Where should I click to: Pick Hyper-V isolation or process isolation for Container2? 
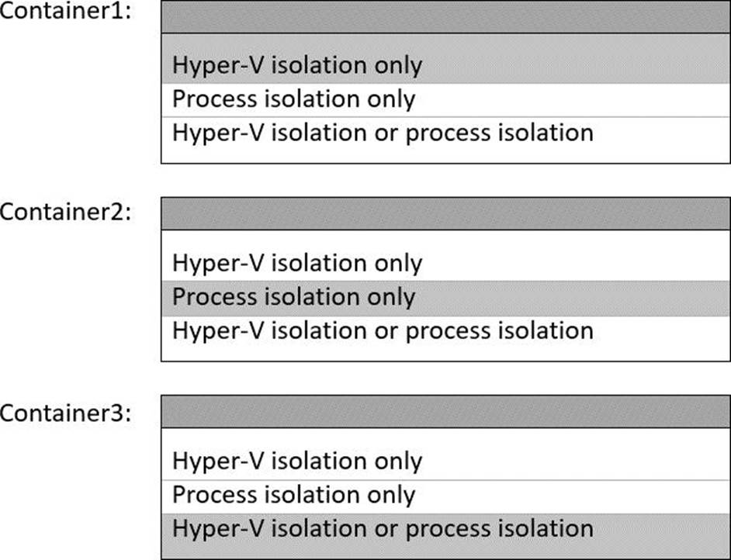[445, 331]
